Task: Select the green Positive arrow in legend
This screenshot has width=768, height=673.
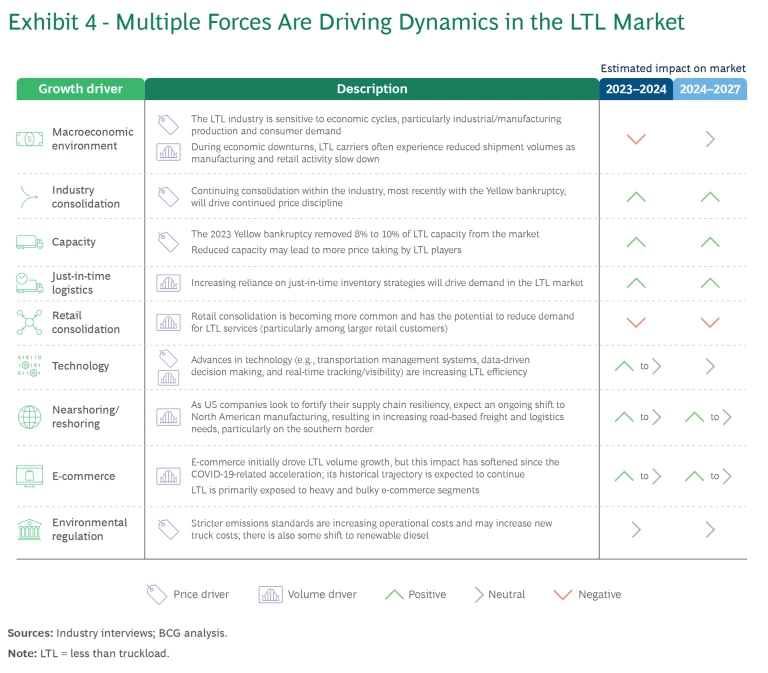Action: coord(394,594)
